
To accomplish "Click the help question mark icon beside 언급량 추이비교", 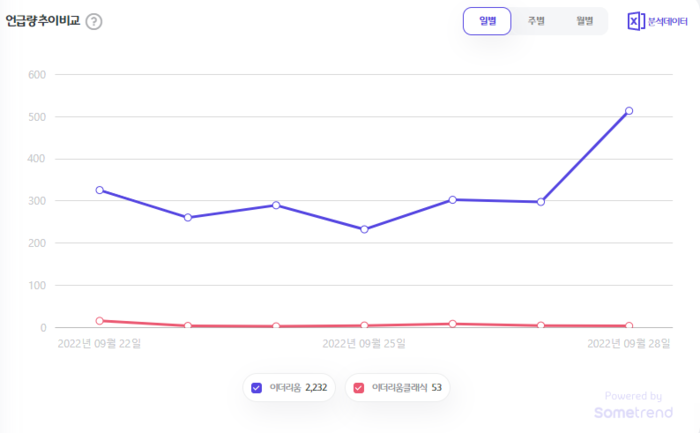I will coord(94,22).
